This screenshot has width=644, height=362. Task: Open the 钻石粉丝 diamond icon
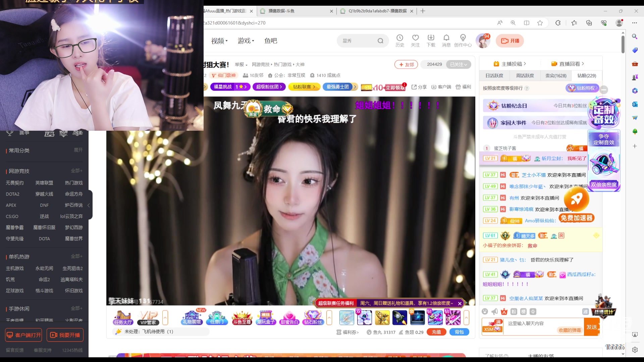pyautogui.click(x=313, y=318)
